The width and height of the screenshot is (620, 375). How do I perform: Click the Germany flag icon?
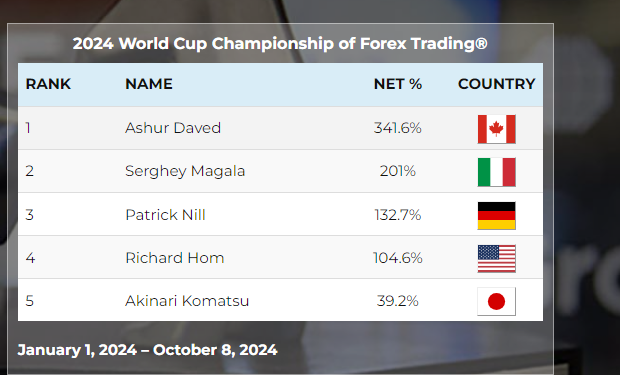click(x=497, y=216)
